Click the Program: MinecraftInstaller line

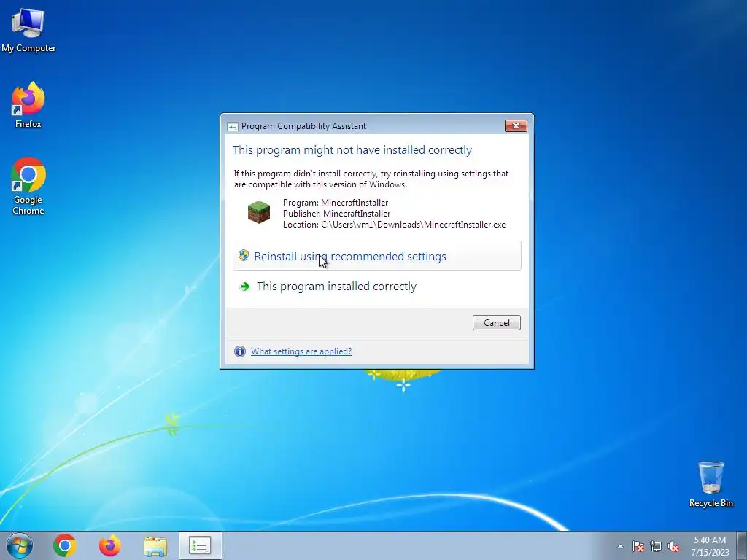point(336,203)
